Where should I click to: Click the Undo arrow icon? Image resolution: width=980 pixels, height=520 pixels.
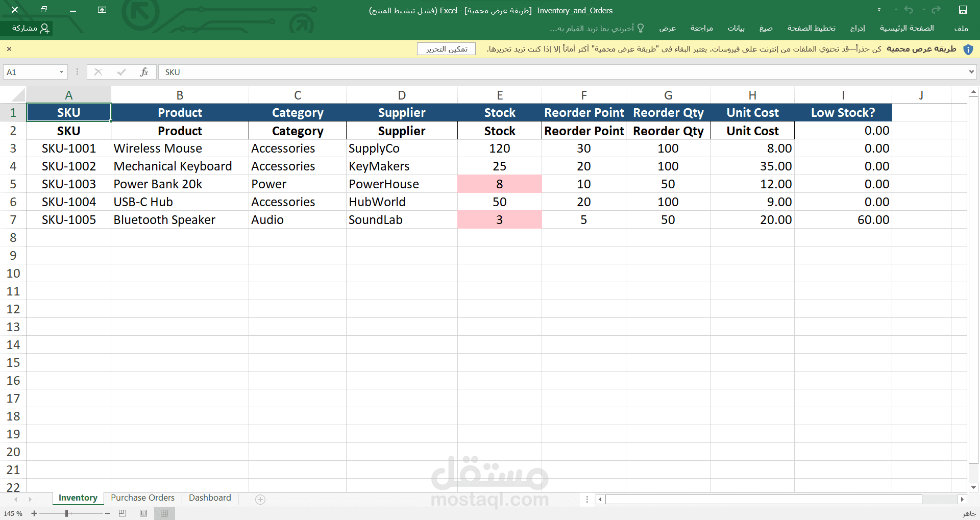coord(909,10)
